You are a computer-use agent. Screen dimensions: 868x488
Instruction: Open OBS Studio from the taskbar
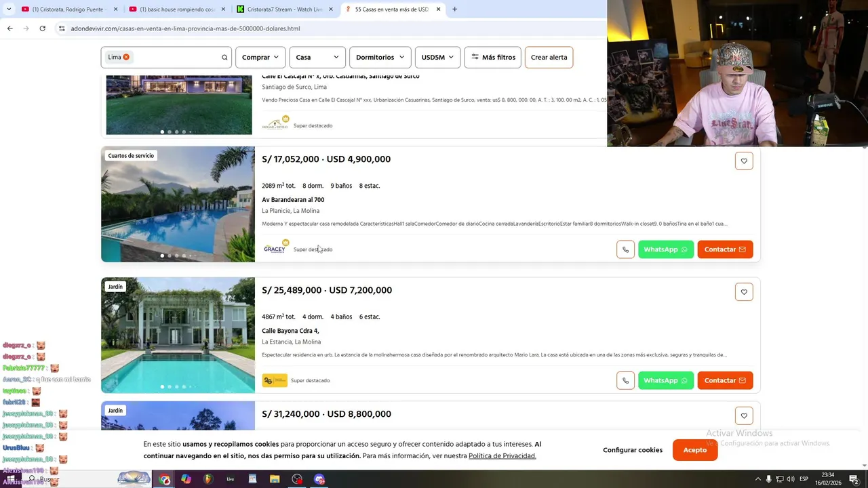coord(297,479)
